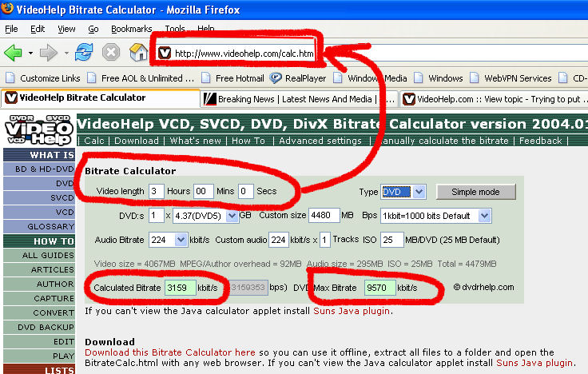Open the Type DVD dropdown
Viewport: 588px width, 374px height.
click(x=403, y=192)
